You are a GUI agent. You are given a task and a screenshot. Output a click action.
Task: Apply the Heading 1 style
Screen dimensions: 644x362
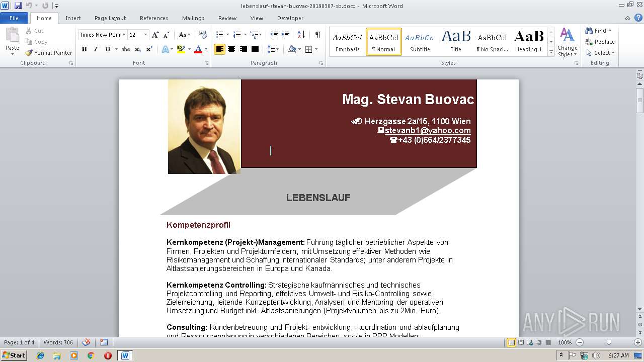click(x=529, y=42)
